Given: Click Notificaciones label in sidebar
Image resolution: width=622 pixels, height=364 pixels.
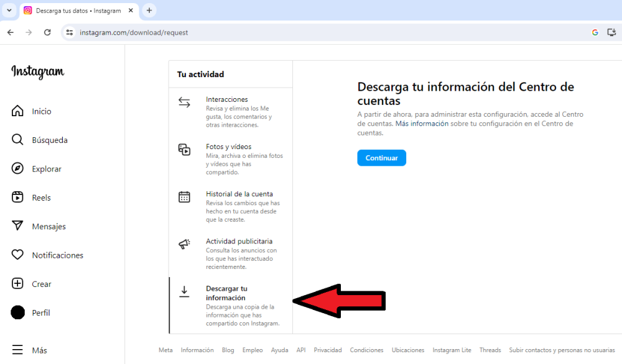Looking at the screenshot, I should coord(57,255).
